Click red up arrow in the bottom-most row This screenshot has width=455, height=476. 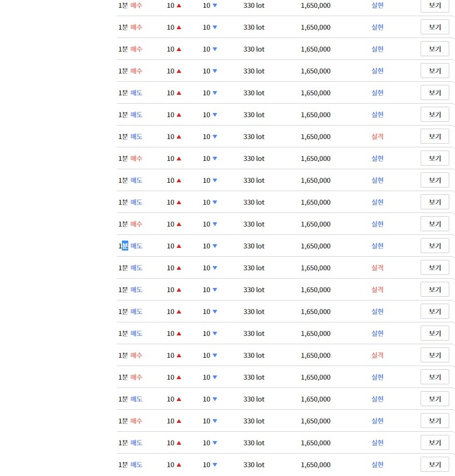(x=179, y=465)
